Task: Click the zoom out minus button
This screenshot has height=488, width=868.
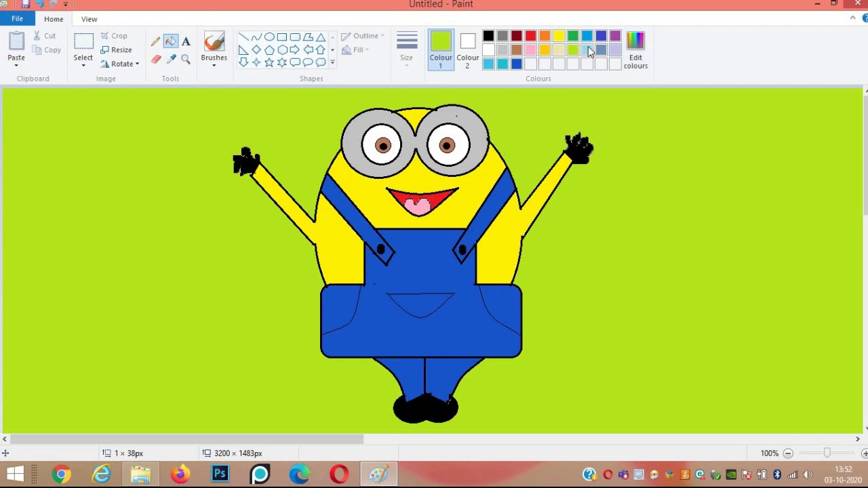Action: tap(788, 453)
